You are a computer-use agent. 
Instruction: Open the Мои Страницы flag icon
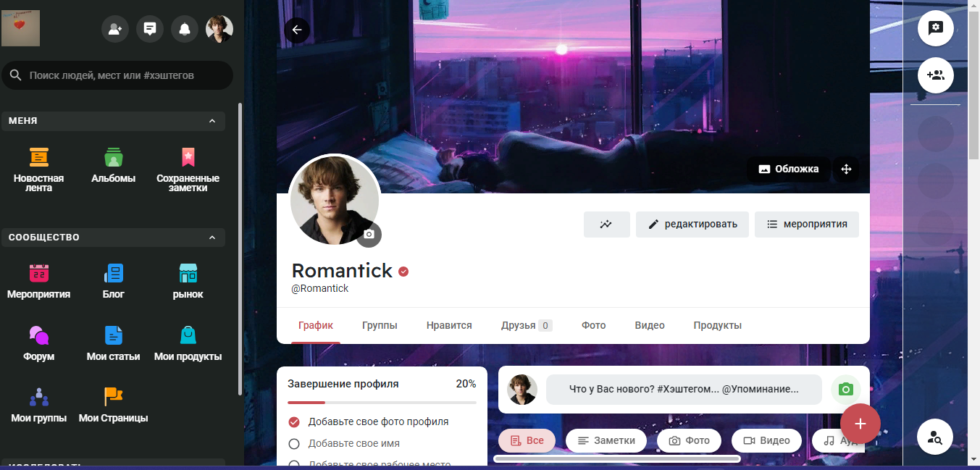click(113, 397)
